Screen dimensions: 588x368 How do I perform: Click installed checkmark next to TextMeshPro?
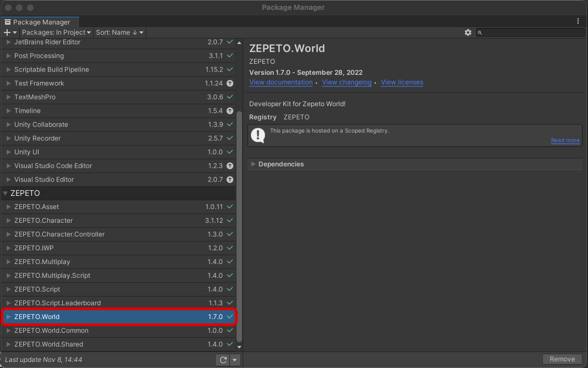coord(230,97)
